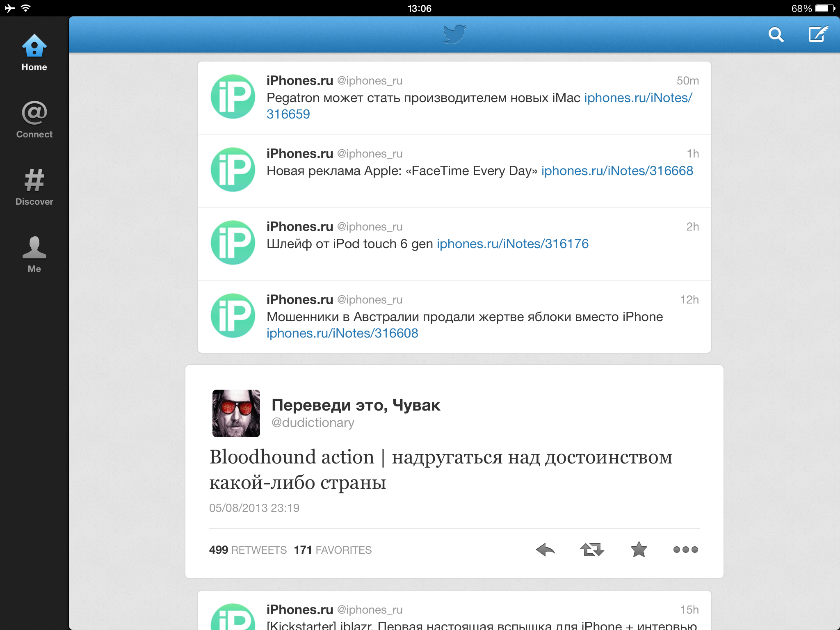
Task: Tap the search magnifier icon
Action: coord(776,35)
